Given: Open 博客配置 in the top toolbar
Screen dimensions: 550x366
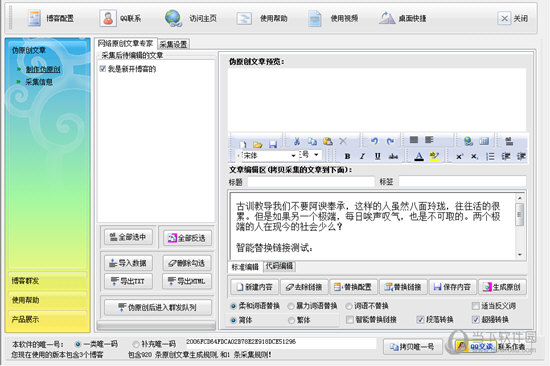Looking at the screenshot, I should point(51,18).
